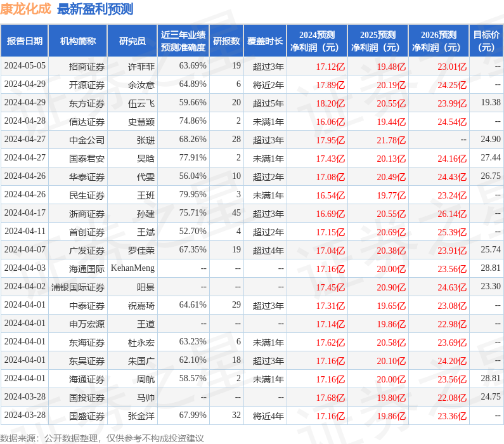This screenshot has width=504, height=444.
Task: Select the 2024-05-05 date cell
Action: click(25, 66)
